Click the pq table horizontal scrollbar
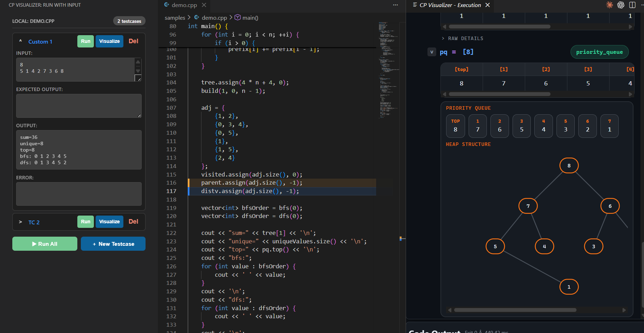Image resolution: width=644 pixels, height=333 pixels. (500, 94)
